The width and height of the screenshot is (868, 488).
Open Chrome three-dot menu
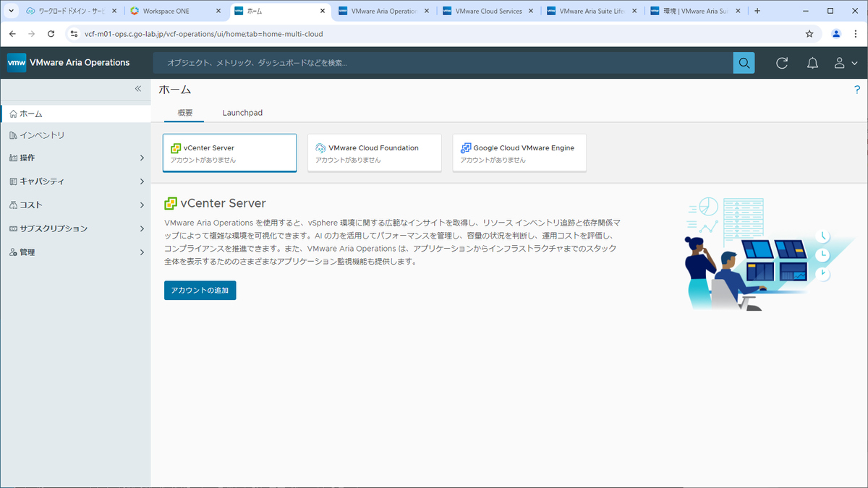pos(856,33)
